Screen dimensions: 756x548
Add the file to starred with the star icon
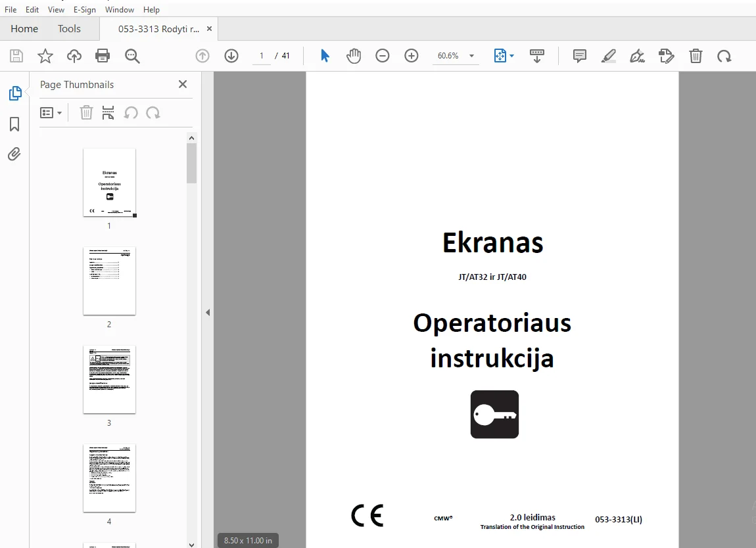(x=45, y=56)
